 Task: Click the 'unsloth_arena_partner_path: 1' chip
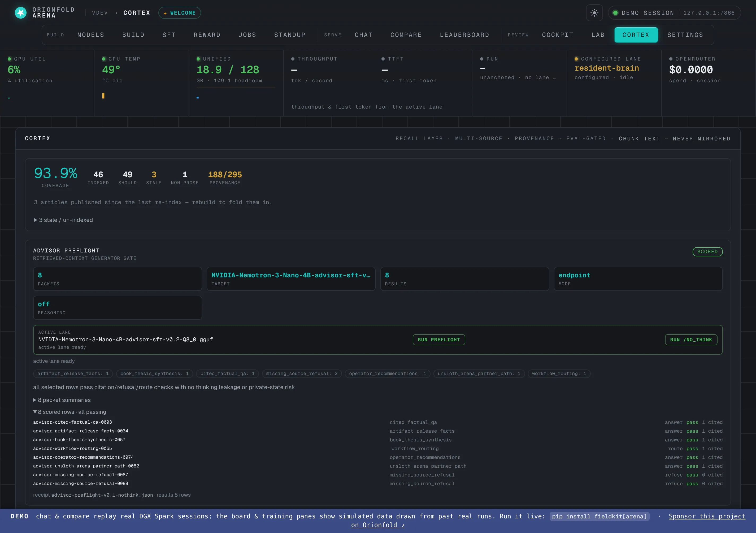(479, 373)
